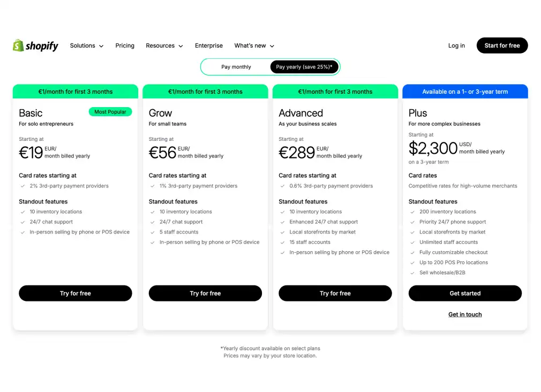Click the checkmark next to Sell wholesale/B2B

(x=413, y=273)
